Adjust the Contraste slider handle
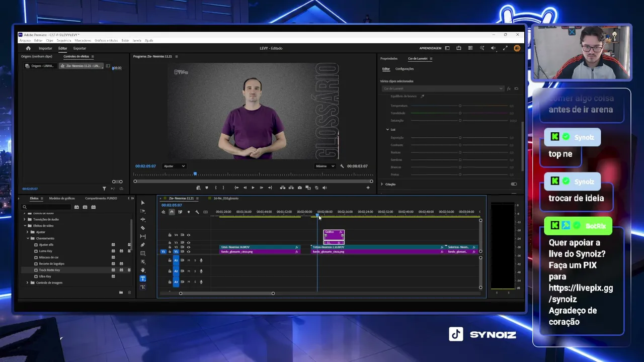644x362 pixels. 460,145
